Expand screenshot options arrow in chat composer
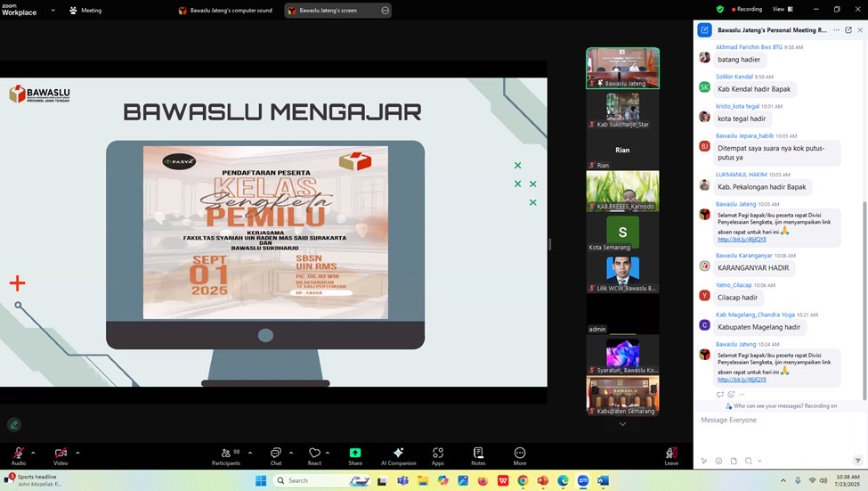This screenshot has width=868, height=491. coord(759,461)
